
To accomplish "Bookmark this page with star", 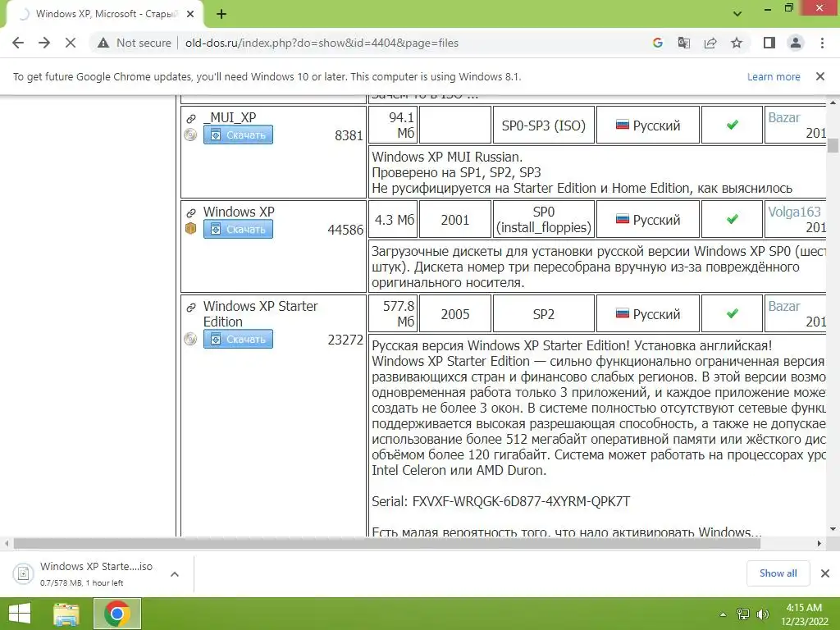I will point(737,43).
